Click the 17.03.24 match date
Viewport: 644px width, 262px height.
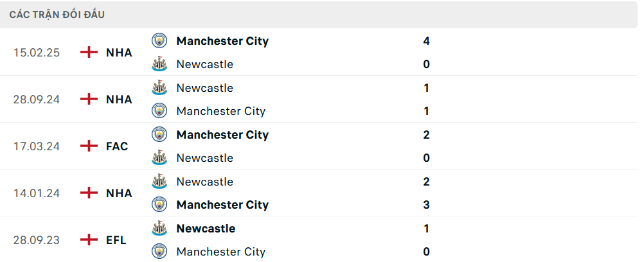[x=37, y=146]
